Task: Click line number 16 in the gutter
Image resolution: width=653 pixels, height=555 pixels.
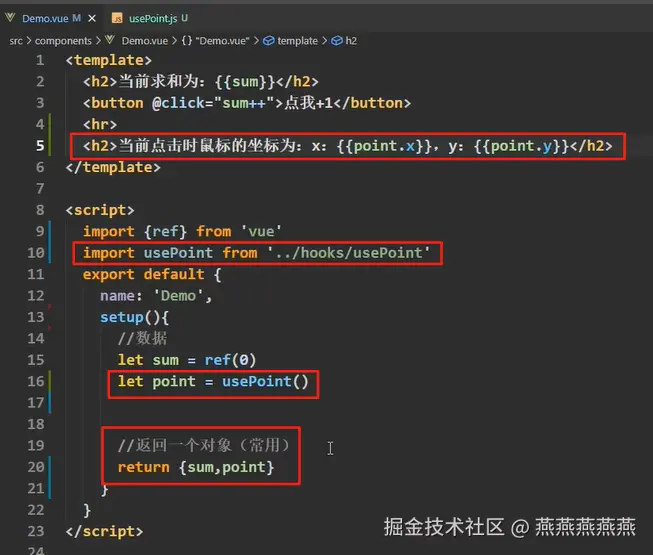Action: [36, 381]
